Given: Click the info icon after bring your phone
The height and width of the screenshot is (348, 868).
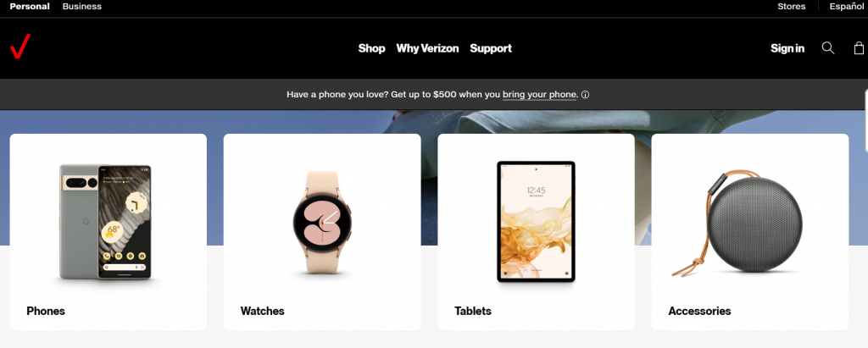Looking at the screenshot, I should (585, 95).
